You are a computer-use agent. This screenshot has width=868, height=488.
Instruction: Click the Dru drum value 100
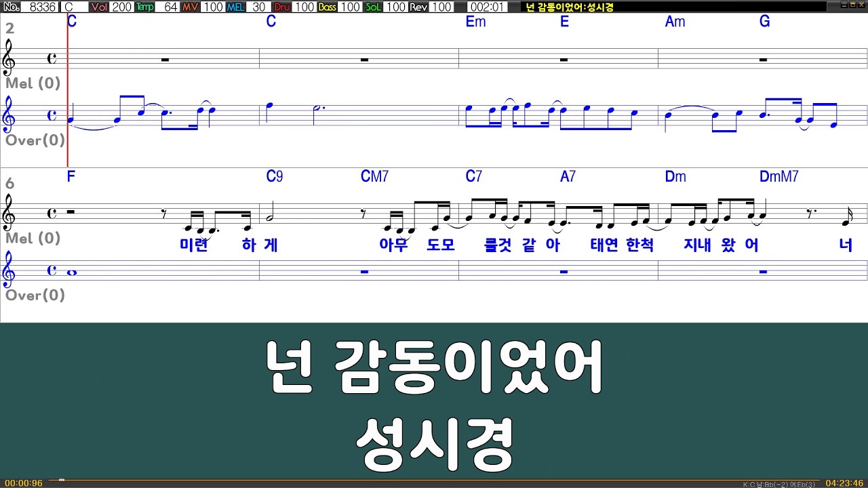pos(304,7)
